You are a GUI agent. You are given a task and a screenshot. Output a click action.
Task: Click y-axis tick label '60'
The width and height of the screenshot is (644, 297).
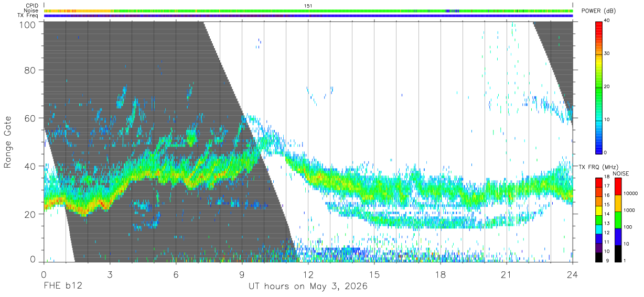click(30, 118)
